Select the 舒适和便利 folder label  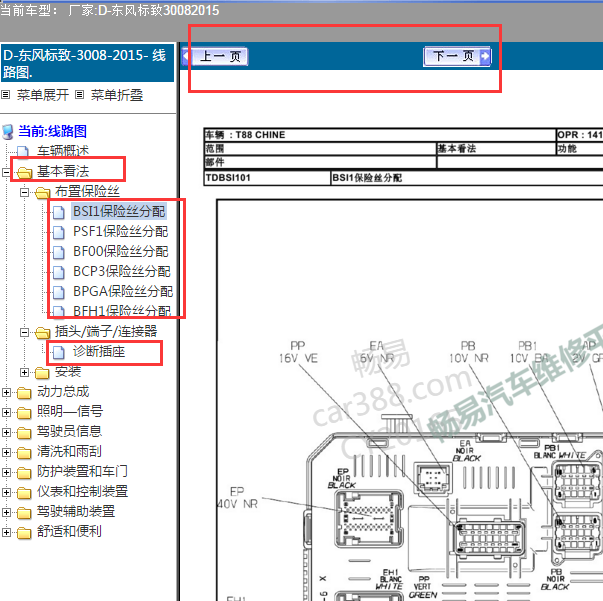pos(69,531)
